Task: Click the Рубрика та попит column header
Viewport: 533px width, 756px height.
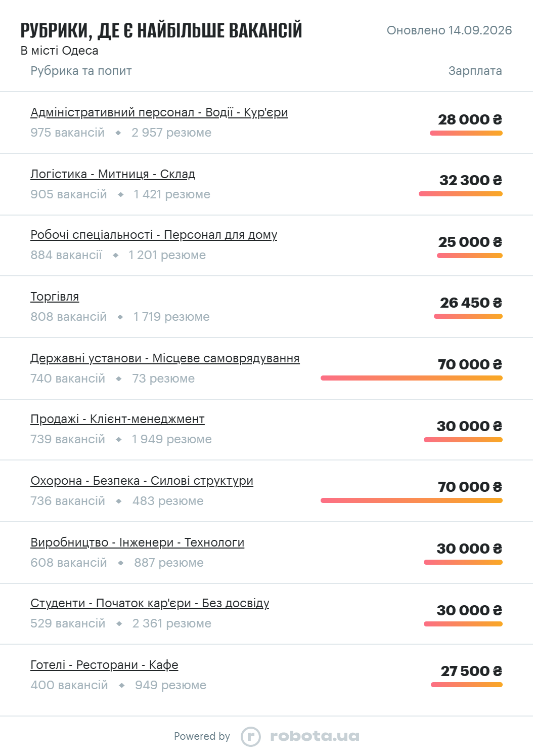Action: click(81, 71)
